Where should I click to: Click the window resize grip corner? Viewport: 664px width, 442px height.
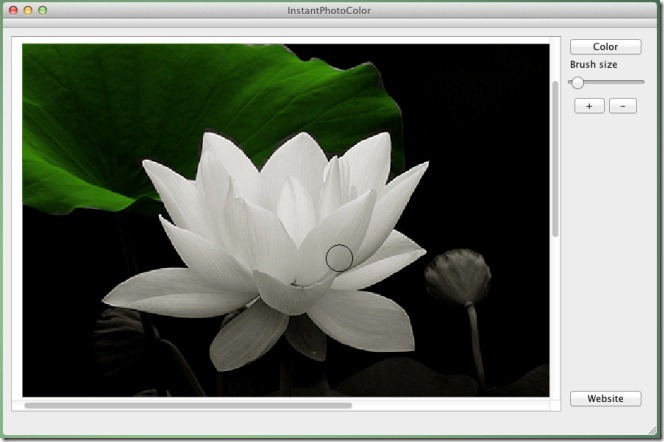pos(652,431)
